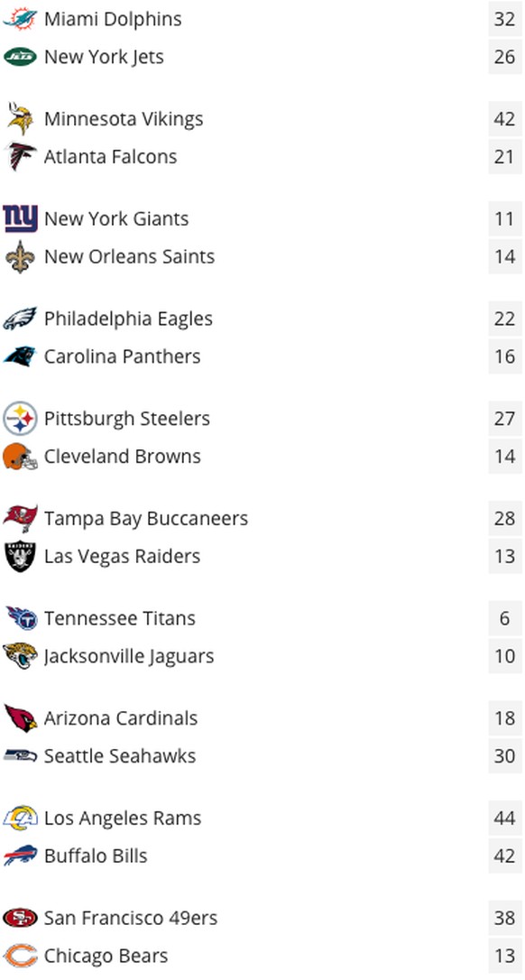
Task: Select the Tennessee Titans score of 6
Action: point(504,619)
